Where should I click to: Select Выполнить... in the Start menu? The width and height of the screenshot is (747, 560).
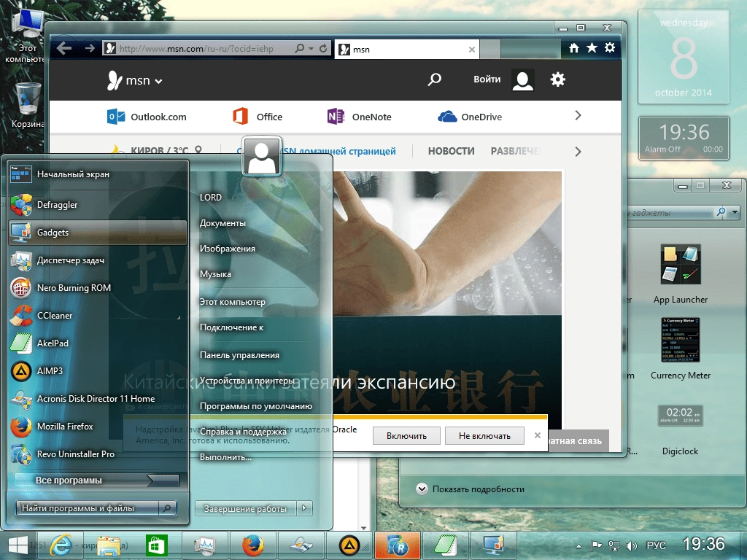point(225,457)
